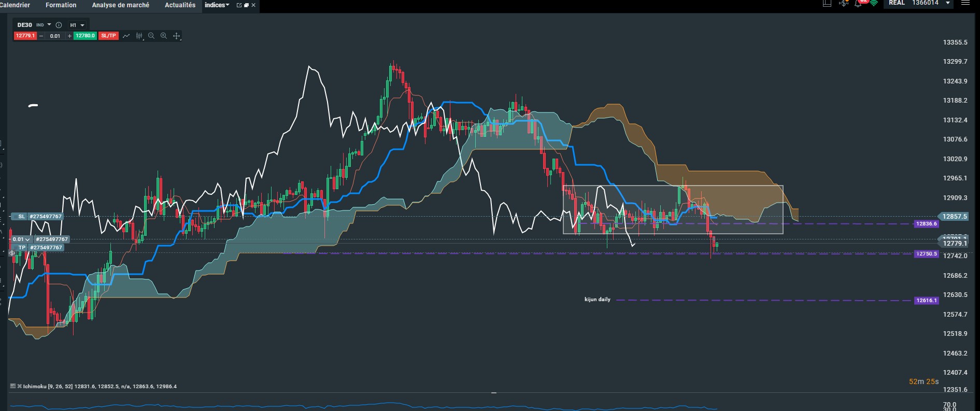Increase volume with the plus stepper
Viewport: 980px width, 411px height.
69,36
